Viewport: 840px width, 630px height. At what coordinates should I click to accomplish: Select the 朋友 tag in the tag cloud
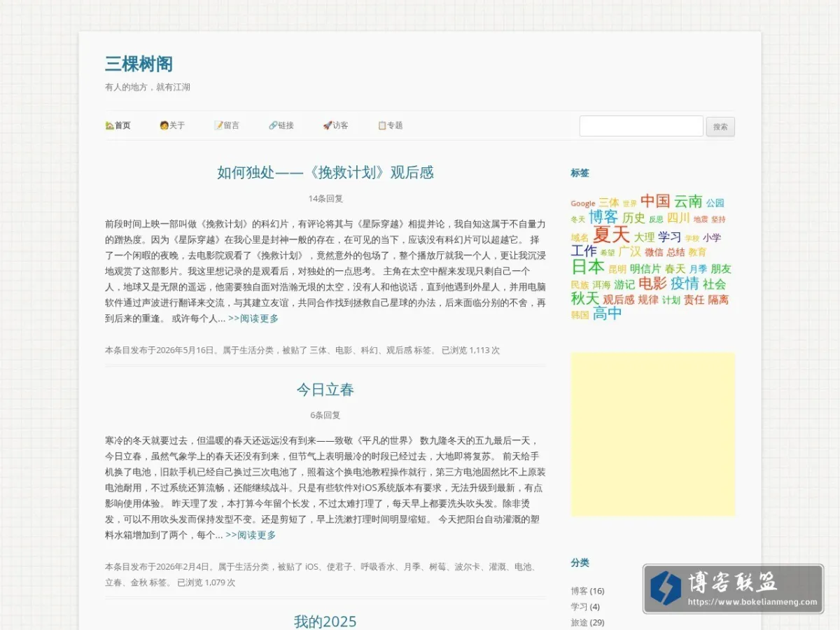click(x=721, y=269)
